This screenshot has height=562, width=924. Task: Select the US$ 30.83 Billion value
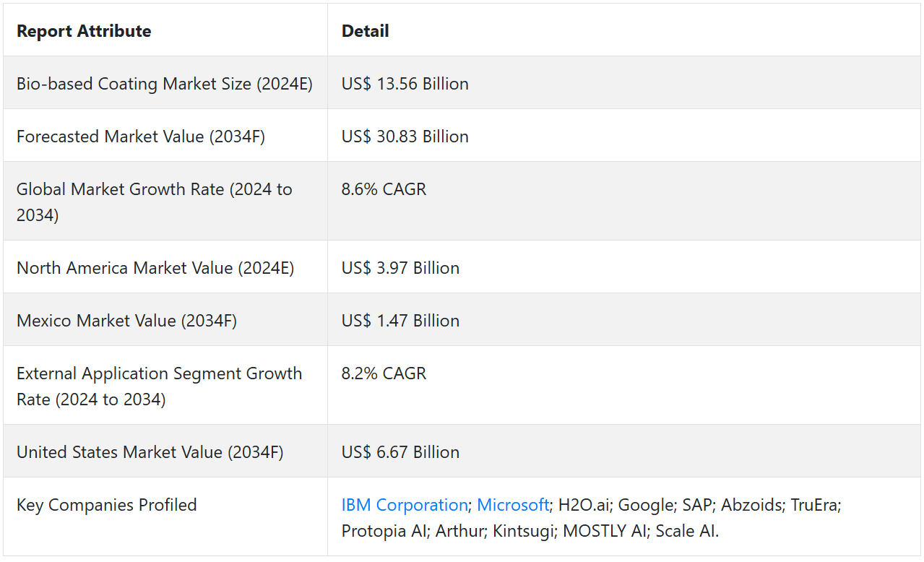click(405, 137)
